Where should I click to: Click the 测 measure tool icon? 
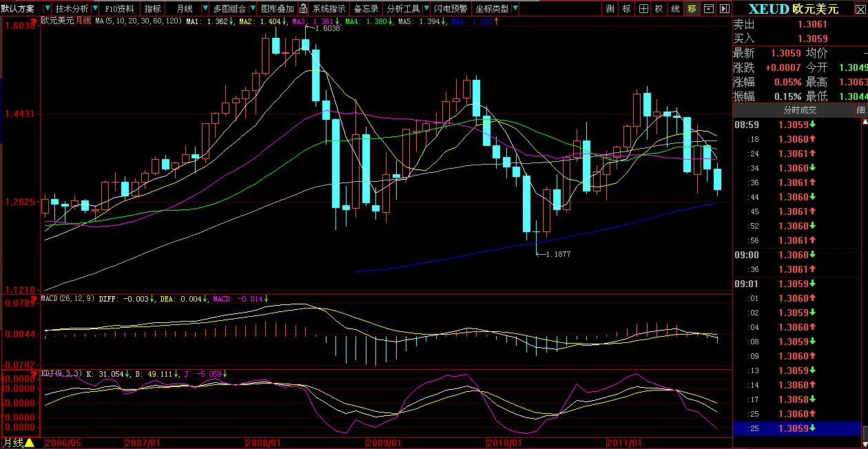tap(610, 9)
